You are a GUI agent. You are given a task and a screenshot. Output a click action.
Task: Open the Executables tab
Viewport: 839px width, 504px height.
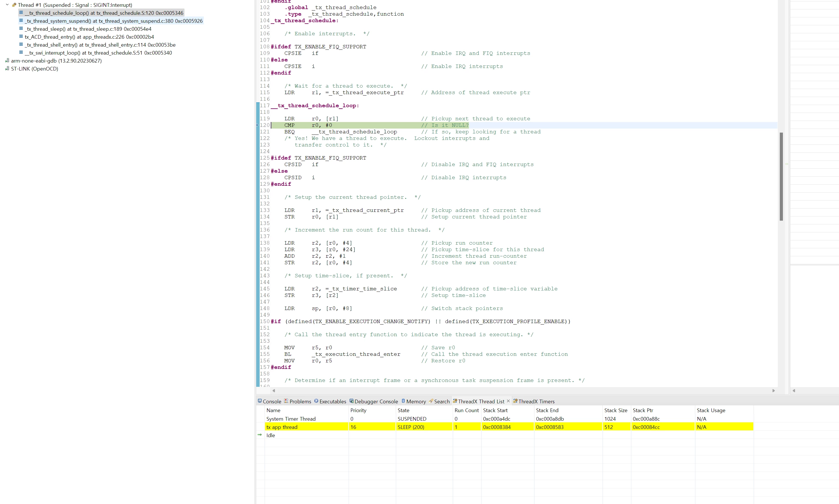pyautogui.click(x=330, y=401)
